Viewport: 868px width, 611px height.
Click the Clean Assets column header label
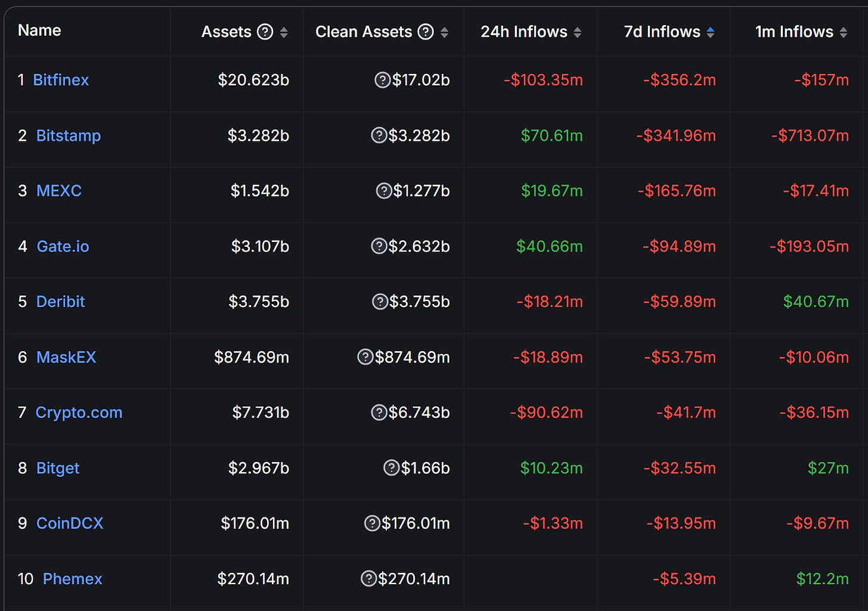coord(364,32)
